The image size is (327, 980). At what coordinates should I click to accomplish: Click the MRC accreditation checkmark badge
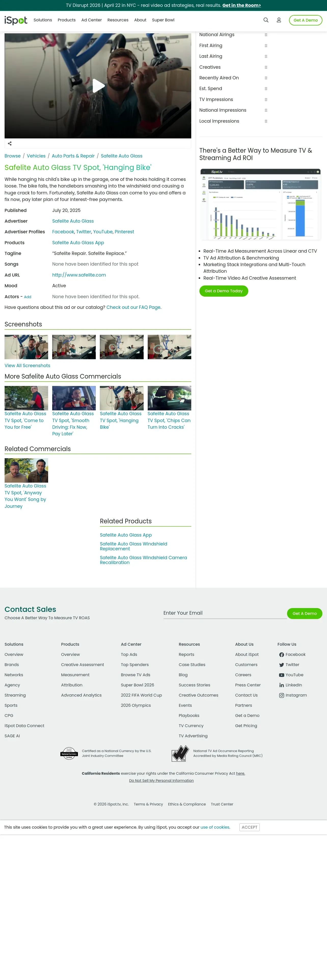click(180, 753)
